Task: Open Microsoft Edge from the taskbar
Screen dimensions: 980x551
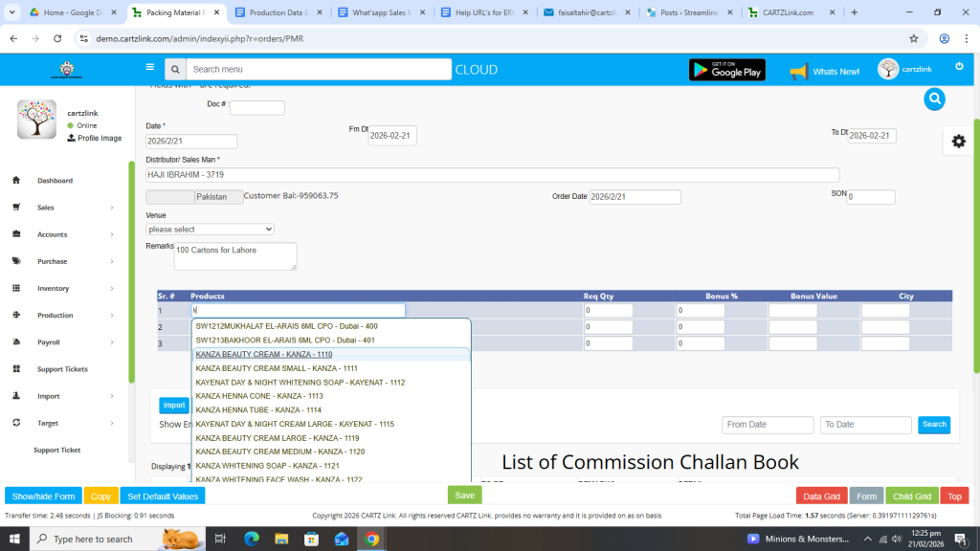Action: point(252,539)
